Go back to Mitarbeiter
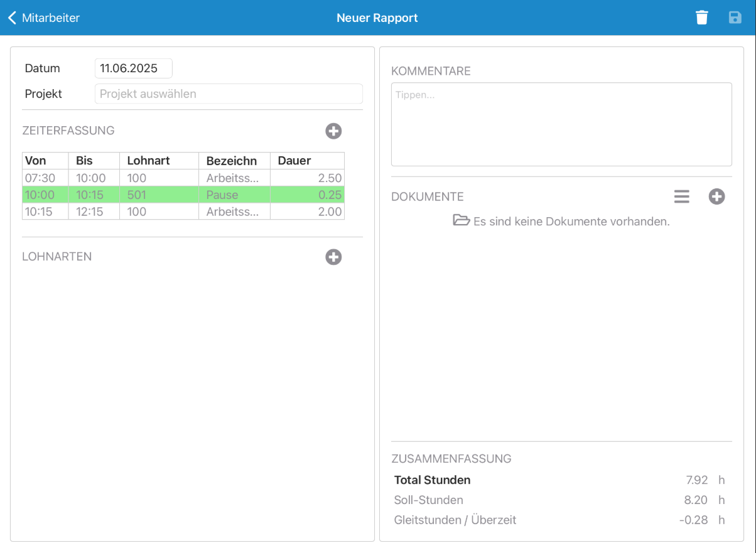756x553 pixels. point(50,18)
